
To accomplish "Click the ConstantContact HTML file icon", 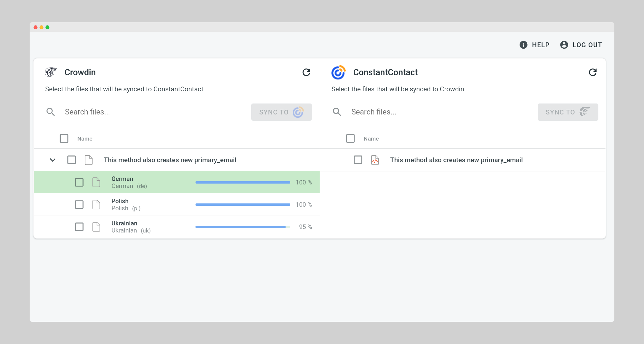I will [x=375, y=160].
